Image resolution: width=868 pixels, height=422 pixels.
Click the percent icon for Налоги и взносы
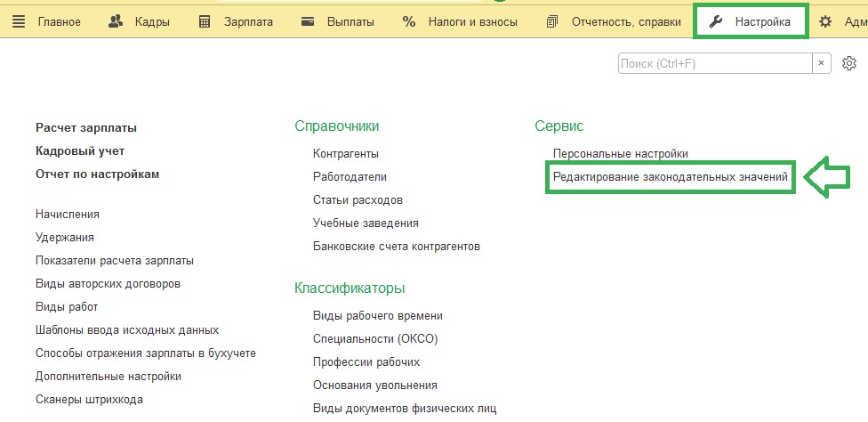coord(409,21)
